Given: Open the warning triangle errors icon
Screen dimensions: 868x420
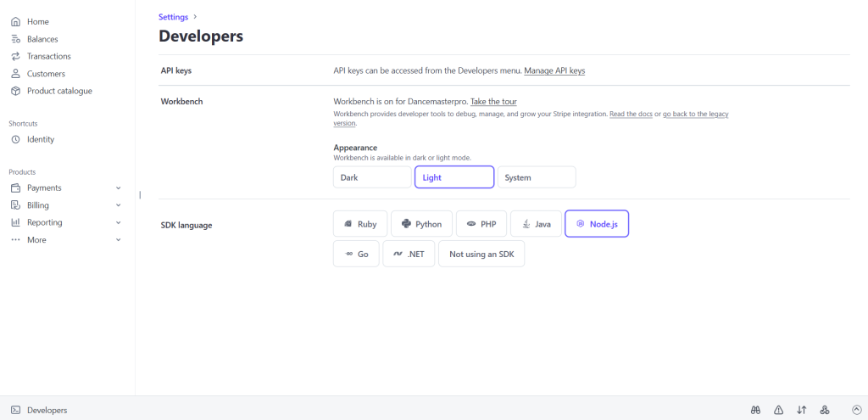Looking at the screenshot, I should (x=778, y=410).
